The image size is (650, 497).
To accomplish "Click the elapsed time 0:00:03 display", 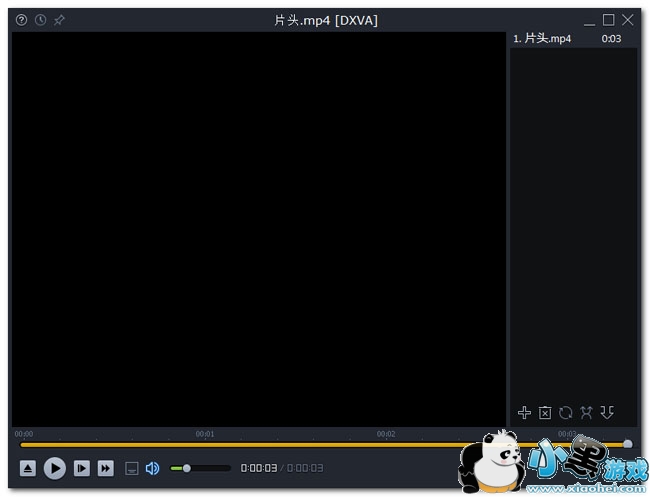I will [259, 468].
